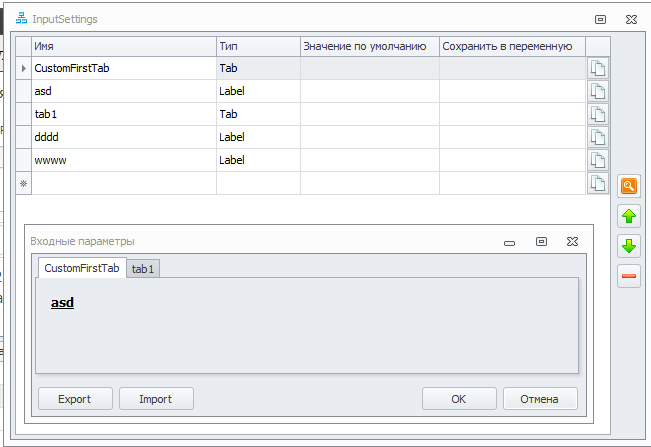Screen dimensions: 651x447
Task: Select the wwww name cell
Action: (124, 160)
